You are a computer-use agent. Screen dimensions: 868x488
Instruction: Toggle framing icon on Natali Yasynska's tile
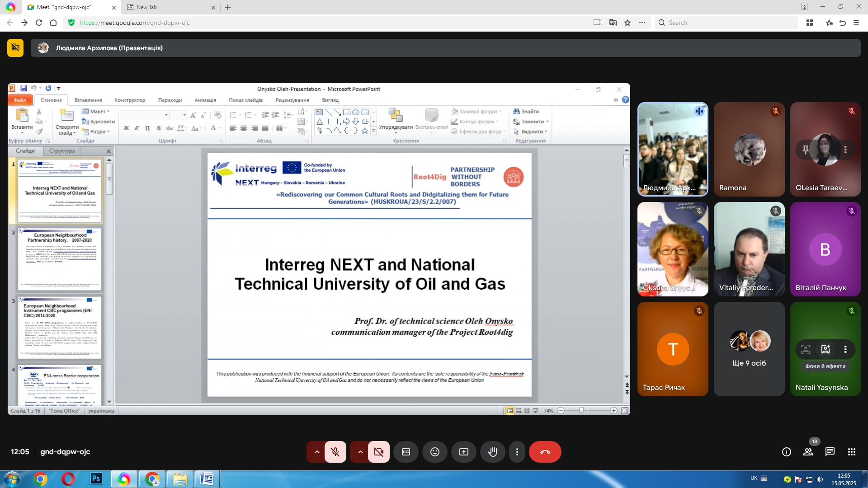point(806,349)
